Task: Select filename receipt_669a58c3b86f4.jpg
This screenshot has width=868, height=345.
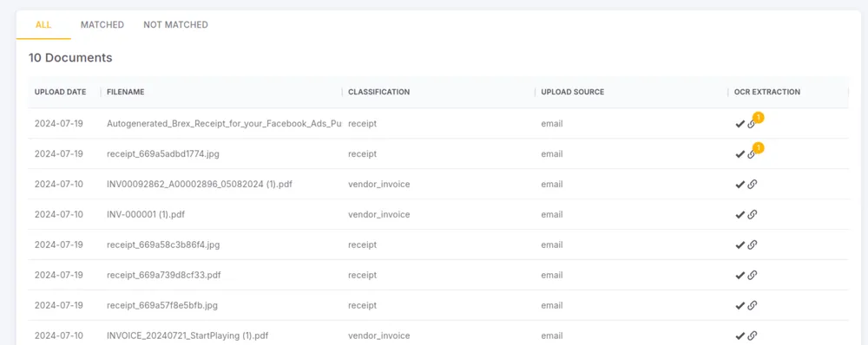Action: [163, 245]
